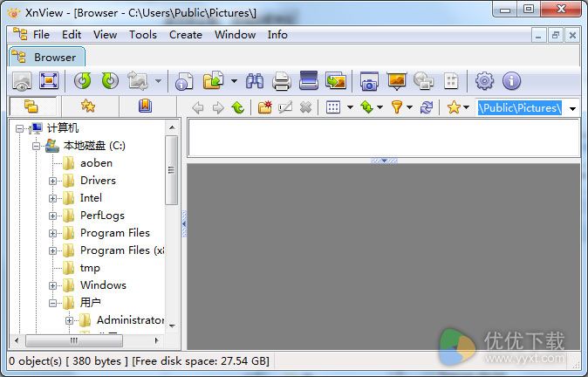Open the Create menu
Image resolution: width=588 pixels, height=377 pixels.
point(186,35)
